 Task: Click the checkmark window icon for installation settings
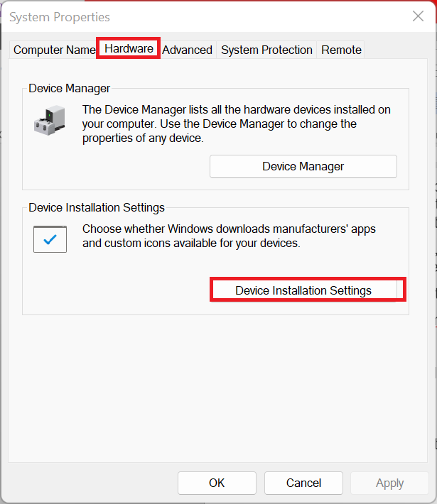[50, 239]
